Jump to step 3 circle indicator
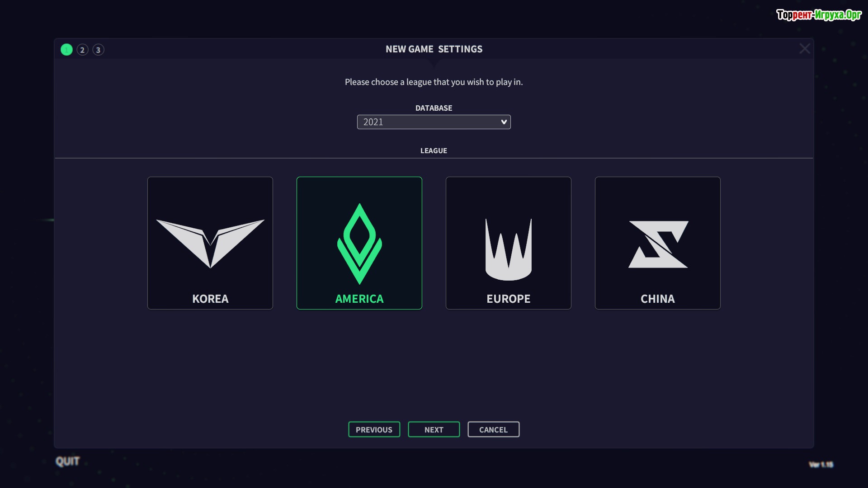 (x=98, y=50)
